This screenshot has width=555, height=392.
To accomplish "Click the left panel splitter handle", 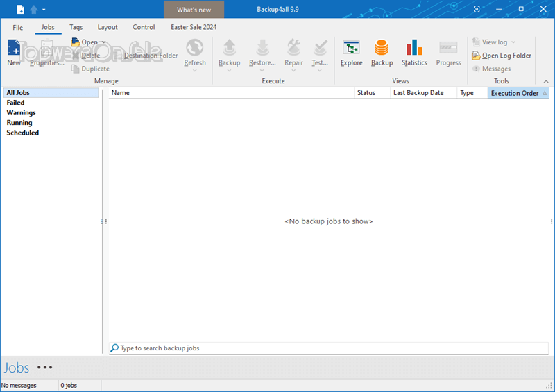I will point(103,221).
